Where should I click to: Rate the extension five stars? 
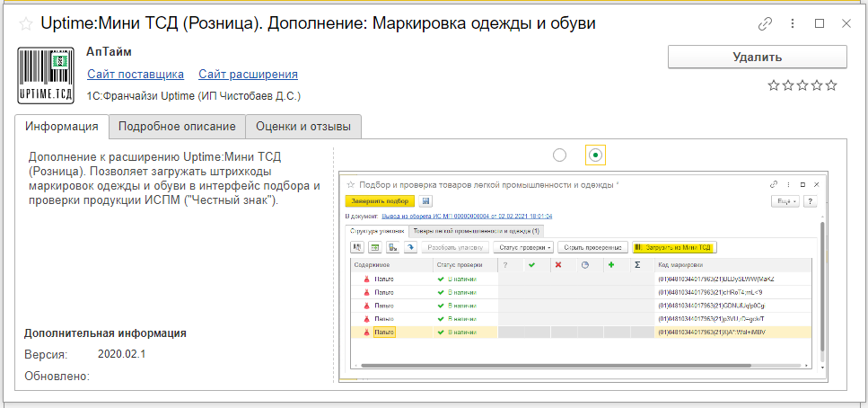[831, 85]
